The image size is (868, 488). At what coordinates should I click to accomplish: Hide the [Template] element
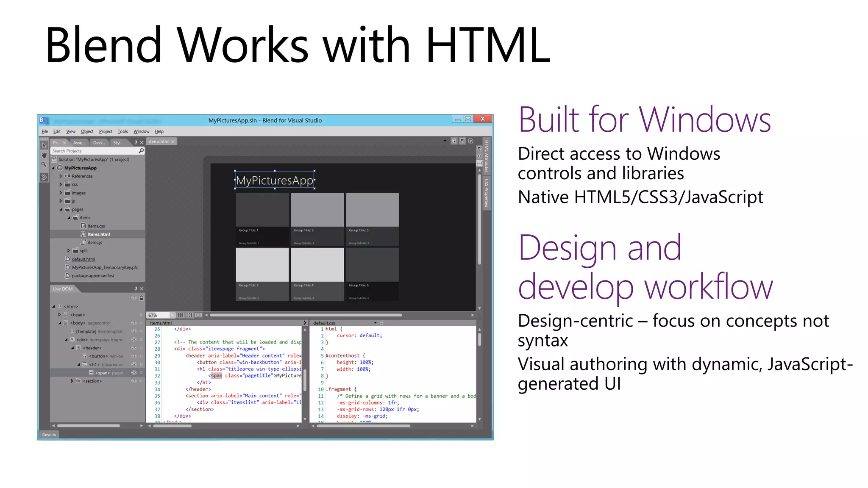coord(134,331)
